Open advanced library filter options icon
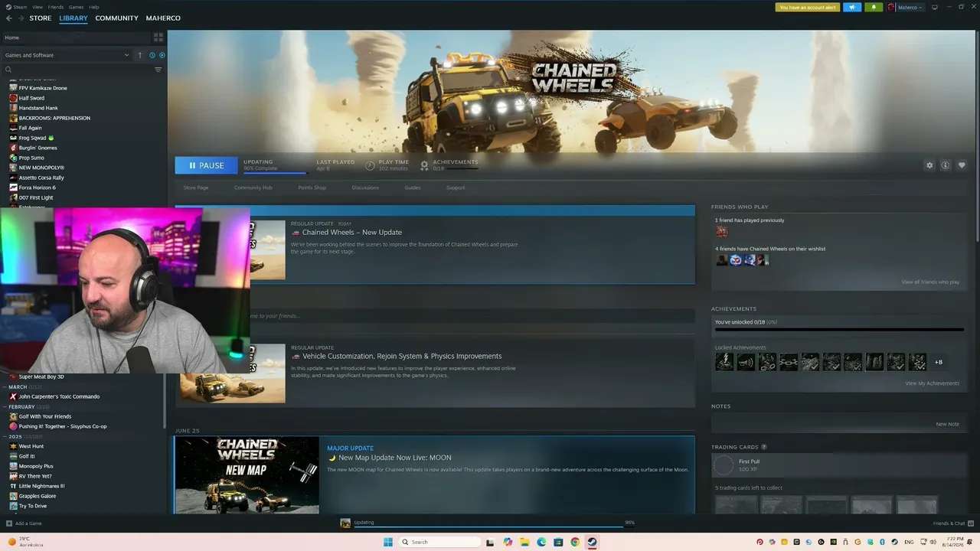 (158, 70)
